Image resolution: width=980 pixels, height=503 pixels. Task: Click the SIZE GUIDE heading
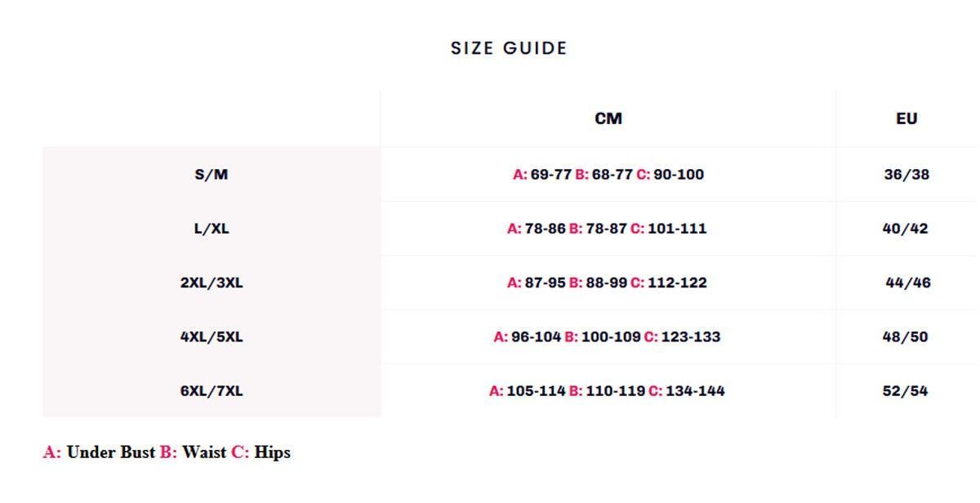pyautogui.click(x=509, y=48)
